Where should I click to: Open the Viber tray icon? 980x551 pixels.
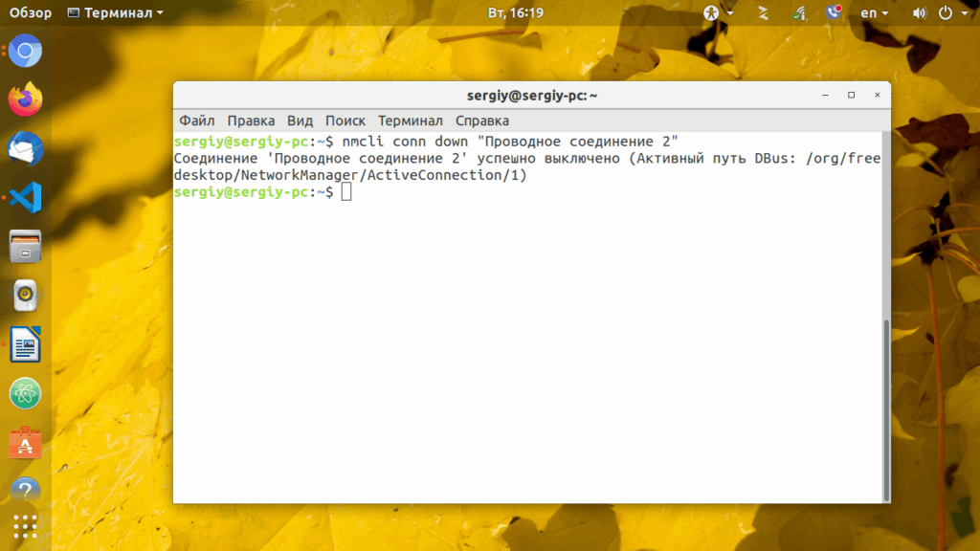(x=834, y=12)
